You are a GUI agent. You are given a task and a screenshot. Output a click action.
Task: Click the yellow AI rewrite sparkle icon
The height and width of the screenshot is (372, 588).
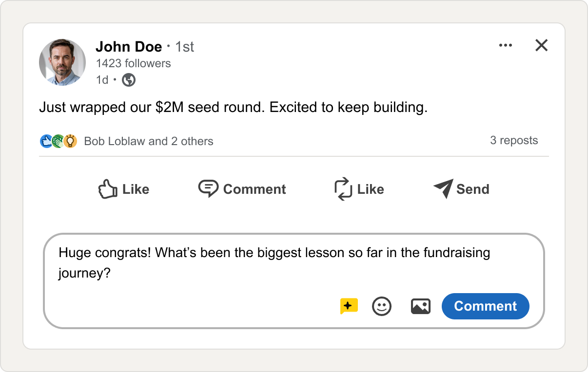(349, 306)
